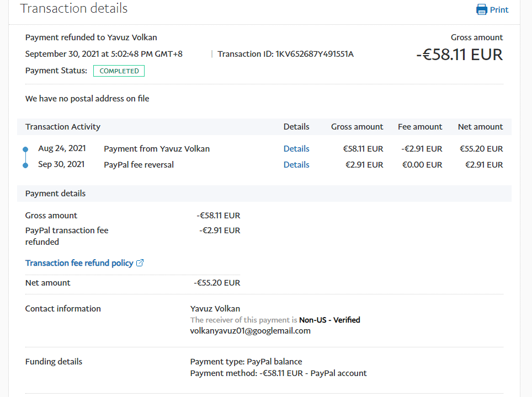Screen dimensions: 532x397
Task: Click the Print link text
Action: (x=499, y=10)
